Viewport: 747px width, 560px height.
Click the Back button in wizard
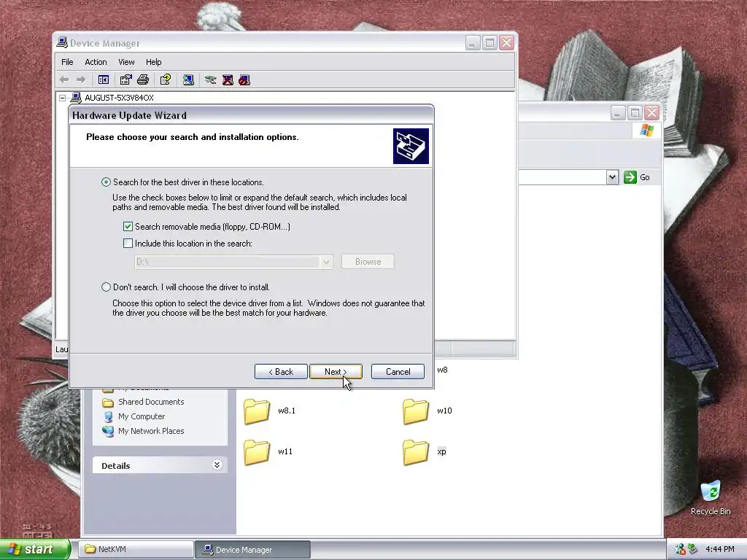(x=281, y=371)
